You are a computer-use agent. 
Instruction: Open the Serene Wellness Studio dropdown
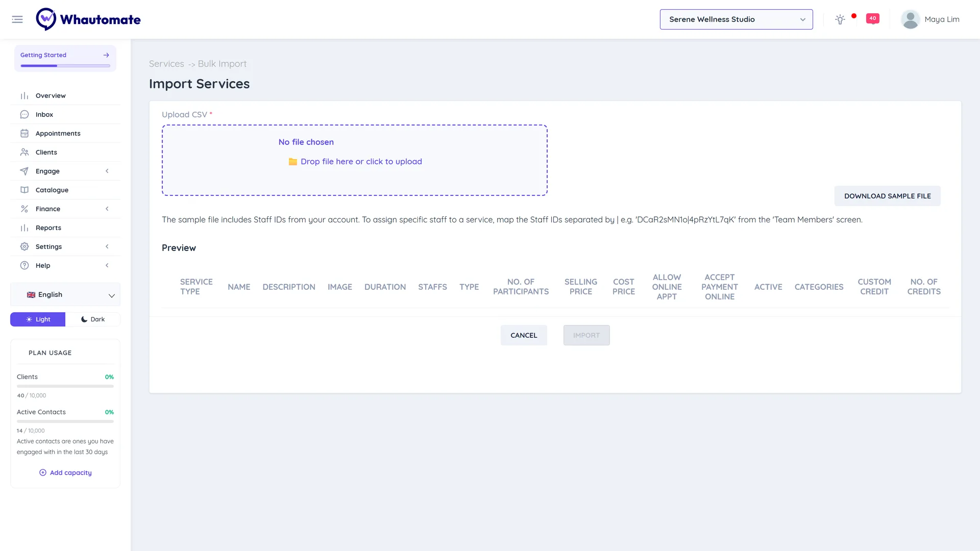tap(736, 19)
